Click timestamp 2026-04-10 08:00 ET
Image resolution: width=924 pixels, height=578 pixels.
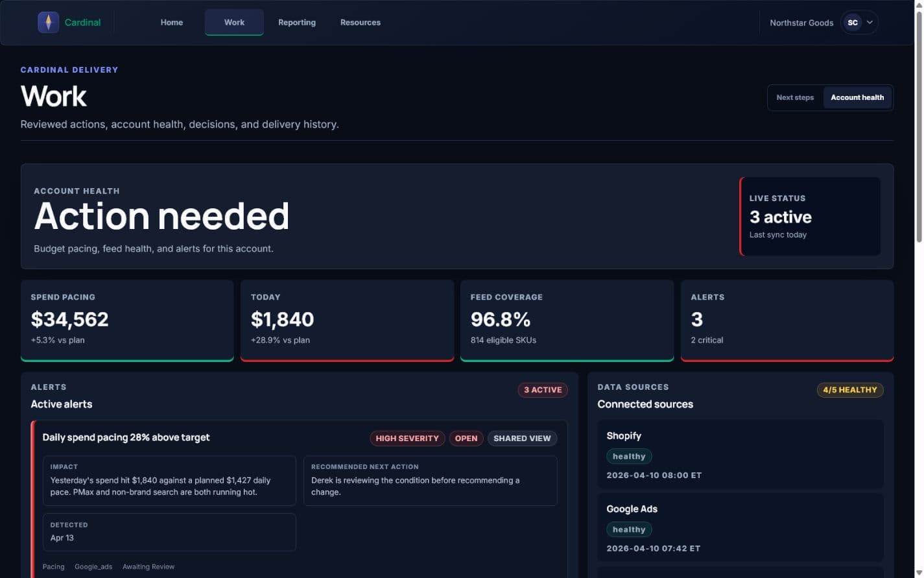[x=654, y=476]
